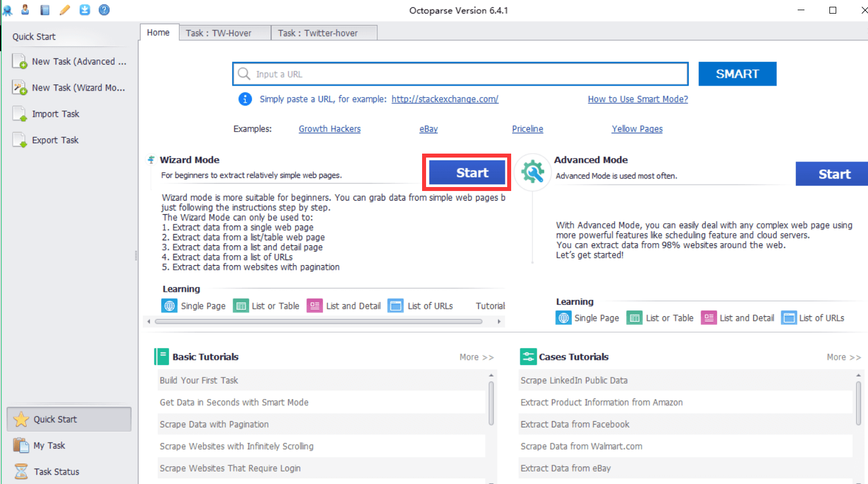Open Build Your First Task tutorial

(x=322, y=380)
